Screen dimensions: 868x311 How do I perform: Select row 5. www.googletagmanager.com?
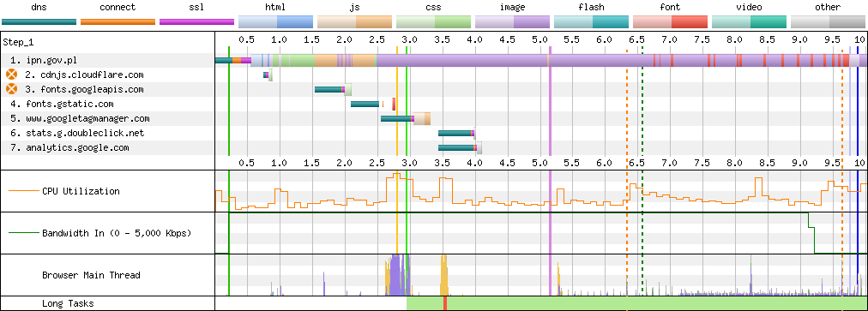[x=107, y=118]
